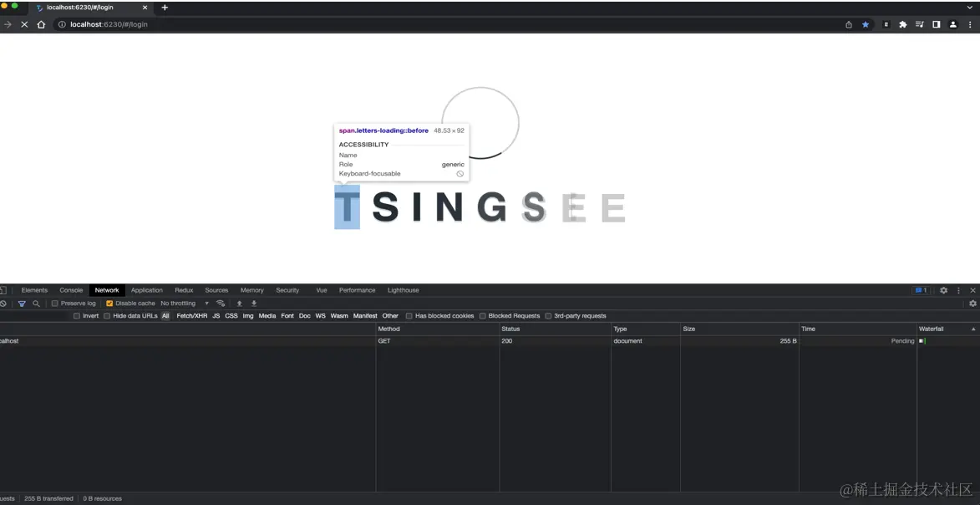The width and height of the screenshot is (980, 505).
Task: Switch to the Elements tab
Action: click(34, 290)
